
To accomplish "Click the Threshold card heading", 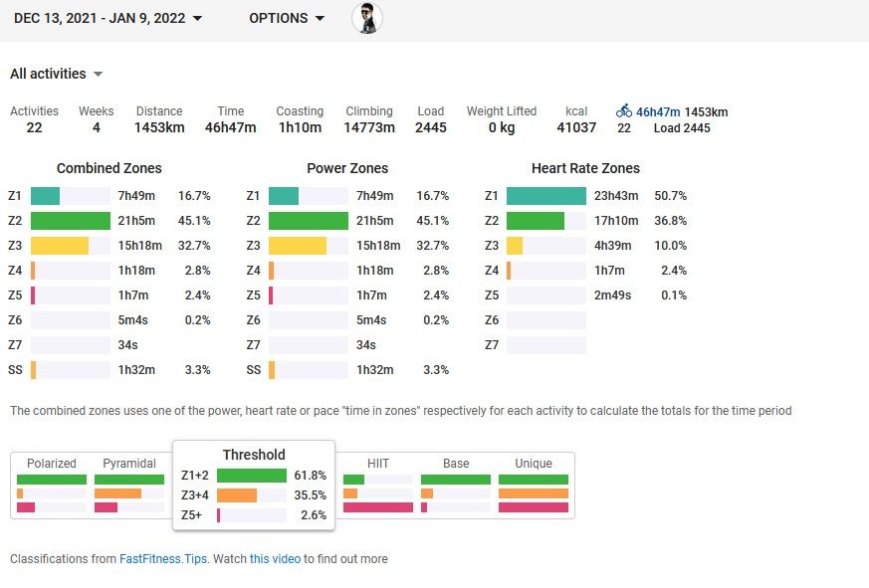I will pyautogui.click(x=254, y=455).
